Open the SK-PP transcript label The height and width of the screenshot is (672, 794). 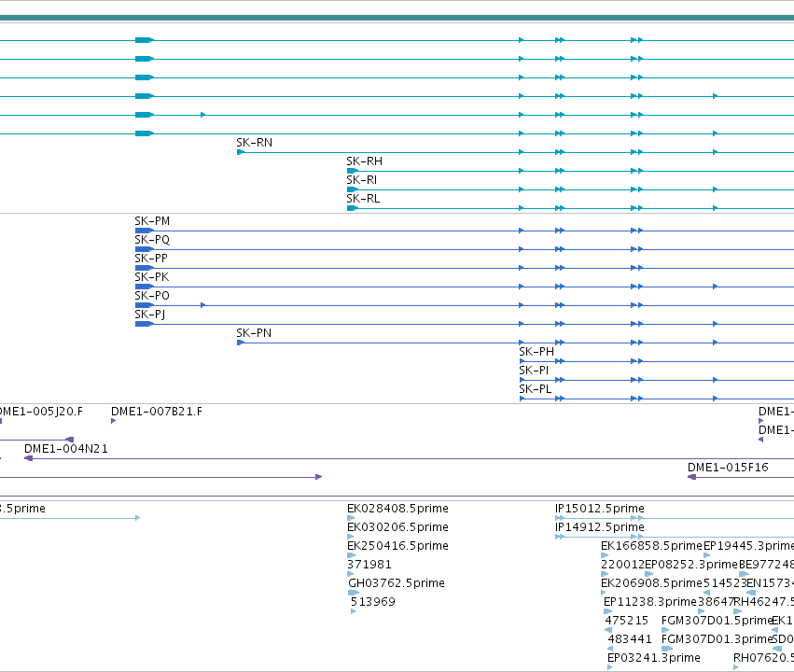pyautogui.click(x=151, y=259)
